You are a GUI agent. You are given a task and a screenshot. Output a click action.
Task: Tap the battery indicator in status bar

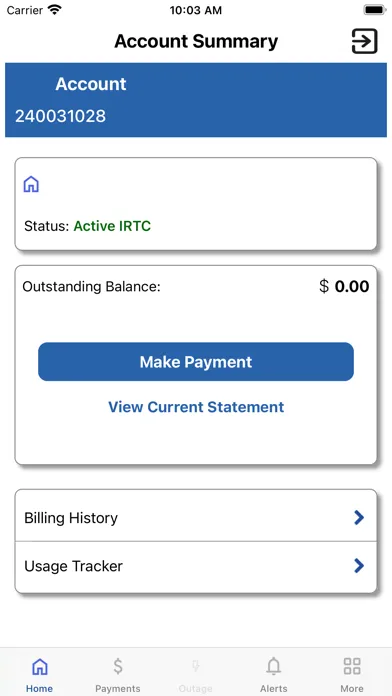[375, 10]
